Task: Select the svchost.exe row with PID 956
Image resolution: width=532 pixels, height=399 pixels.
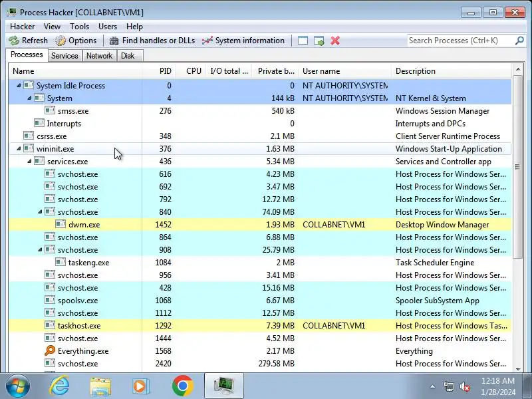Action: pos(260,275)
